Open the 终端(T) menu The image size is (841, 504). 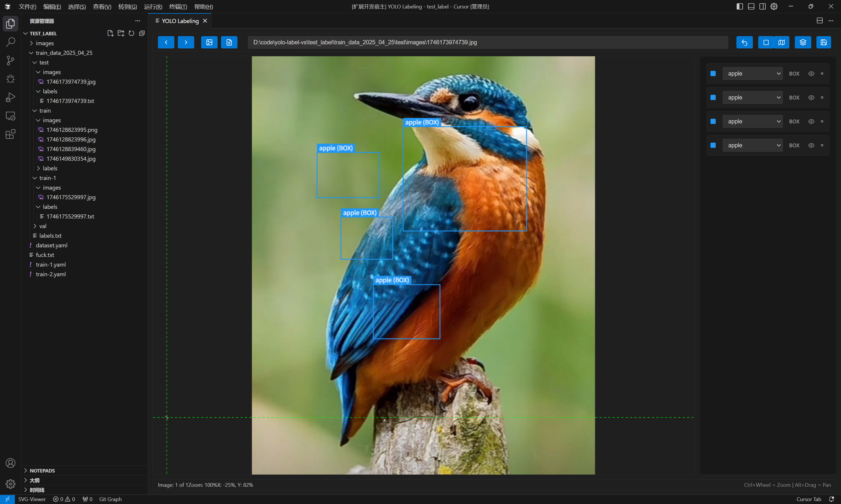click(178, 6)
